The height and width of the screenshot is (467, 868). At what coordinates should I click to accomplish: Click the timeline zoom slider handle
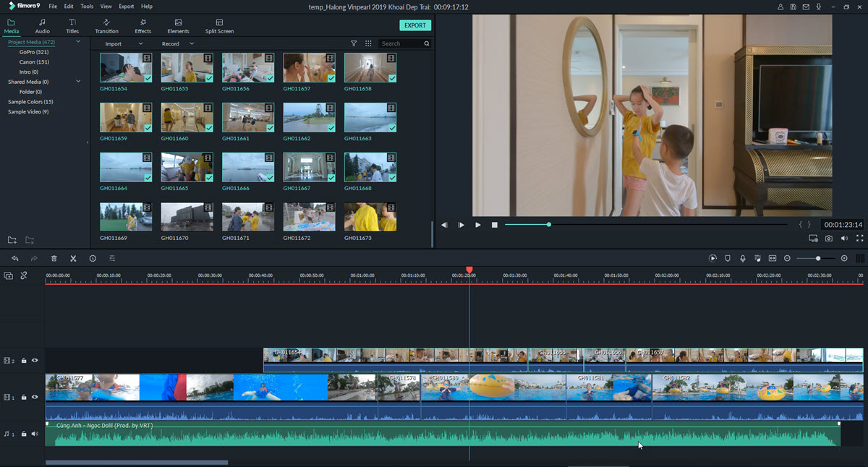click(818, 258)
